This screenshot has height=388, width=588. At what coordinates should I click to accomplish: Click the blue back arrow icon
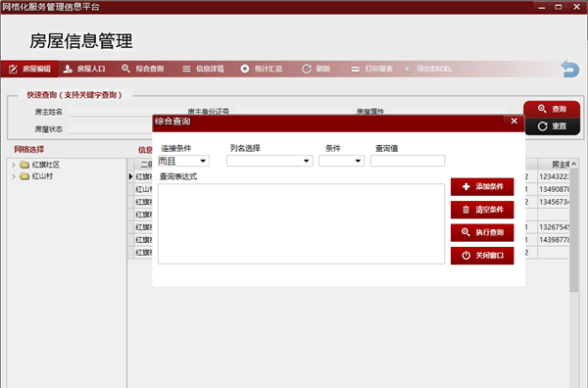point(570,69)
